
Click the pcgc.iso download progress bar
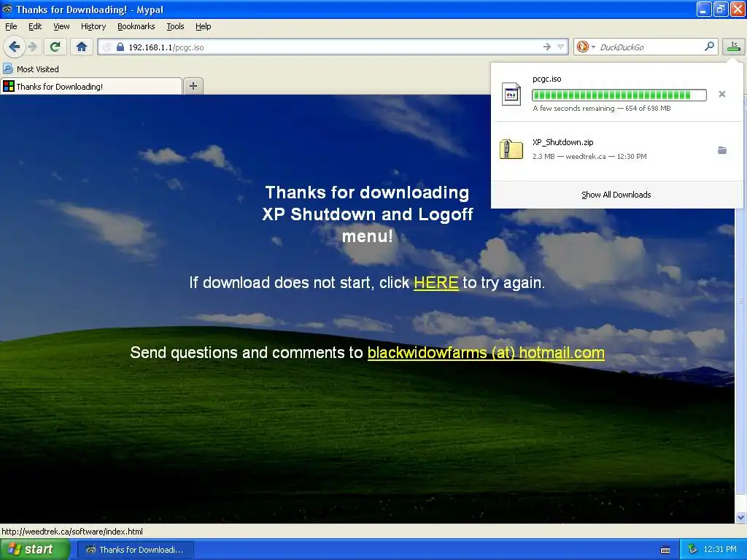[x=619, y=95]
